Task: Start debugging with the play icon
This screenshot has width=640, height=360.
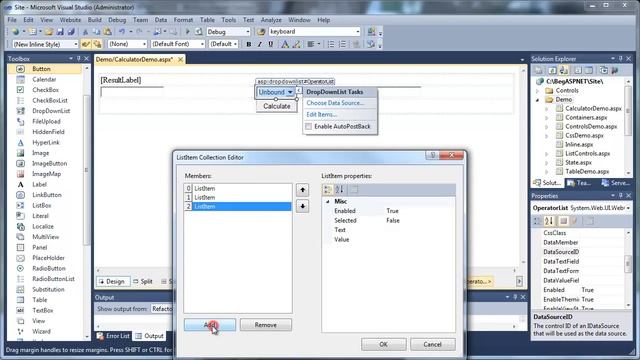Action: pyautogui.click(x=187, y=32)
